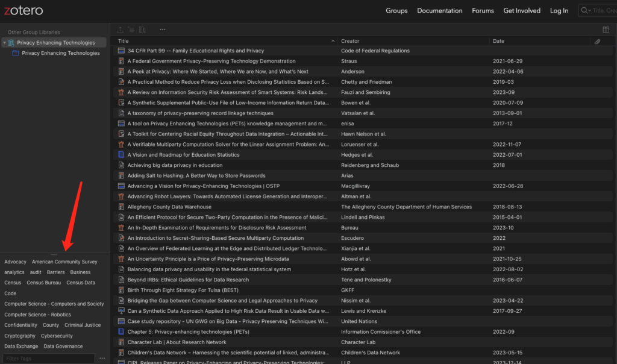Click the Create Bibliography books icon

click(x=143, y=30)
